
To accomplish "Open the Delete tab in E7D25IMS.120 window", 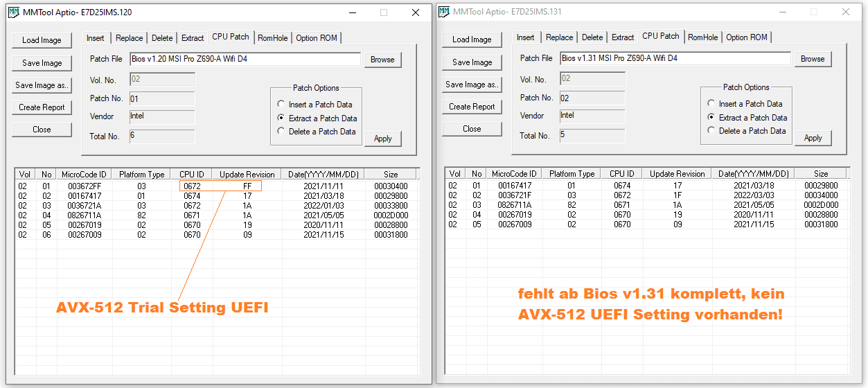I will tap(162, 38).
